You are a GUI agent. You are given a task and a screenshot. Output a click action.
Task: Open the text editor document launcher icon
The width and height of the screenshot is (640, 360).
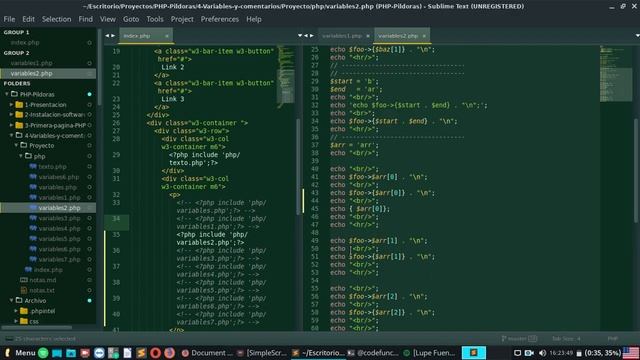[x=127, y=353]
